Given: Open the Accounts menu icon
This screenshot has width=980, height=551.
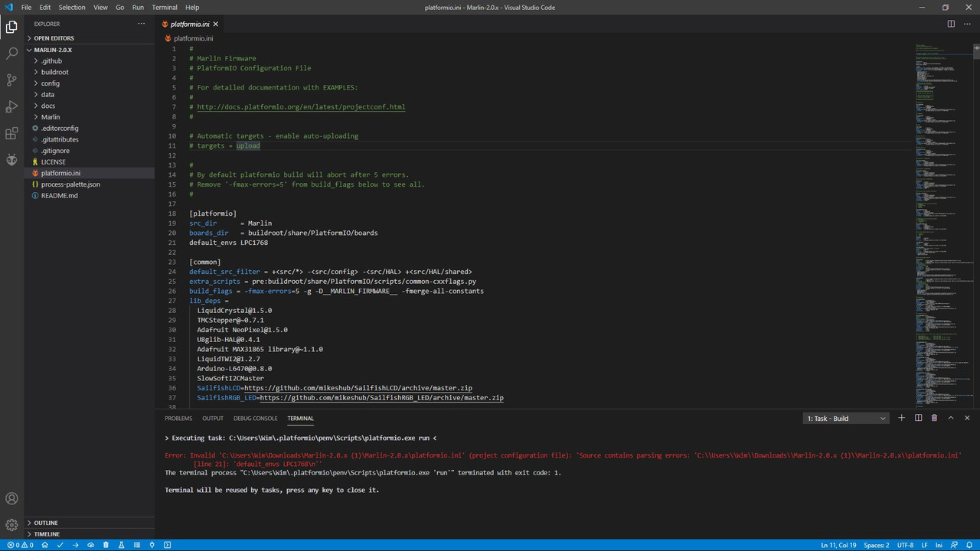Looking at the screenshot, I should pos(11,499).
